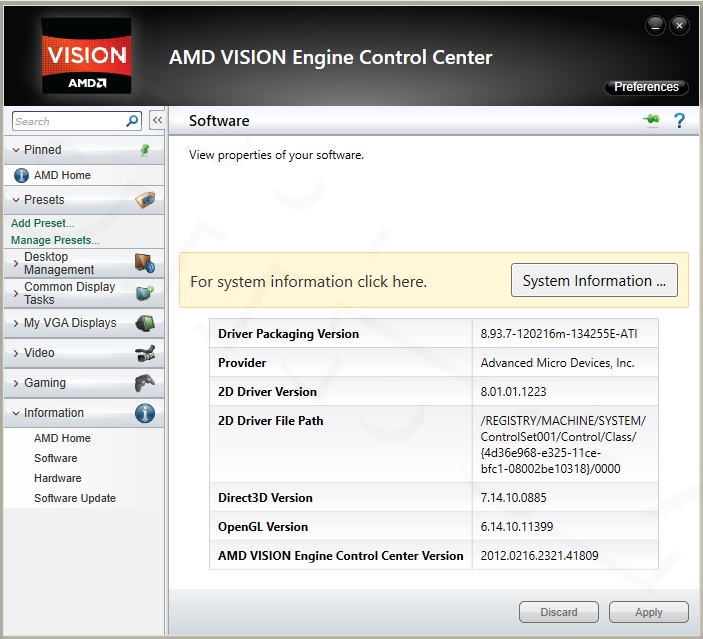This screenshot has height=639, width=703.
Task: Collapse the Information section chevron
Action: point(16,413)
